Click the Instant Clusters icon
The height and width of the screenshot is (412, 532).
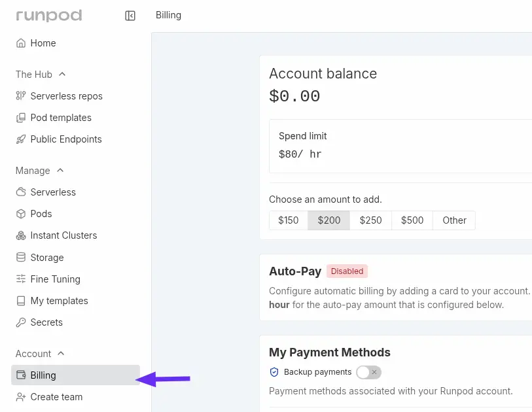pyautogui.click(x=21, y=235)
